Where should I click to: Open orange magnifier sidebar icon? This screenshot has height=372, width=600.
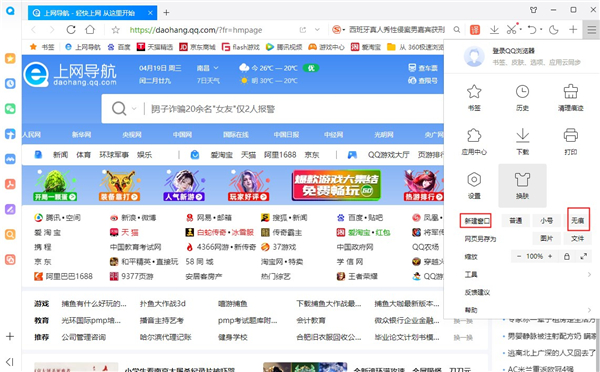coord(10,234)
